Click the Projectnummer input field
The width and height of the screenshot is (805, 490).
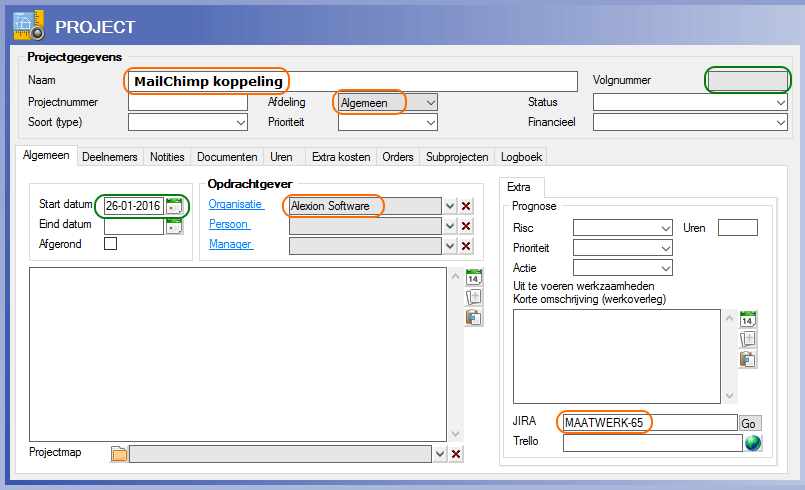click(x=188, y=103)
